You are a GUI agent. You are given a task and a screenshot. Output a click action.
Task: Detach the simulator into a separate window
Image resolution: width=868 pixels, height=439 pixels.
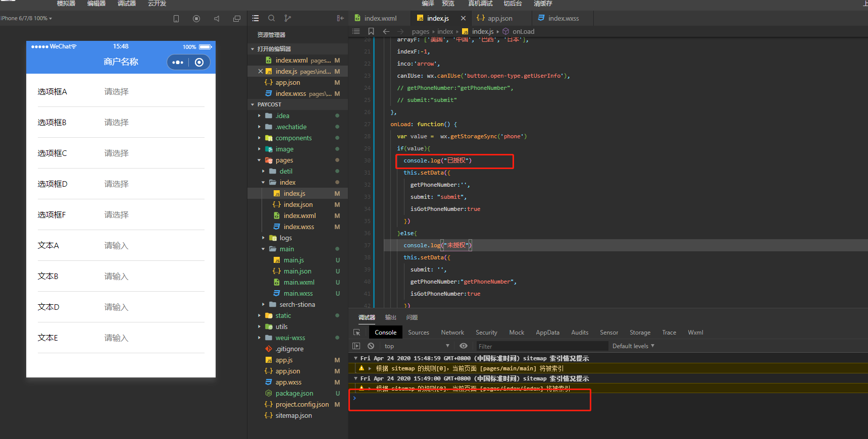click(x=237, y=19)
